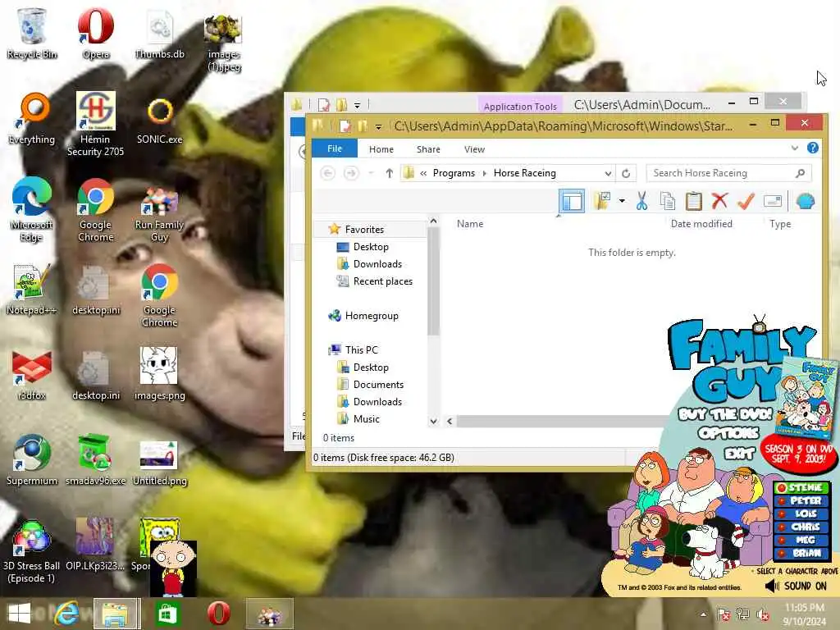
Task: Select Documents under This PC
Action: coord(378,385)
